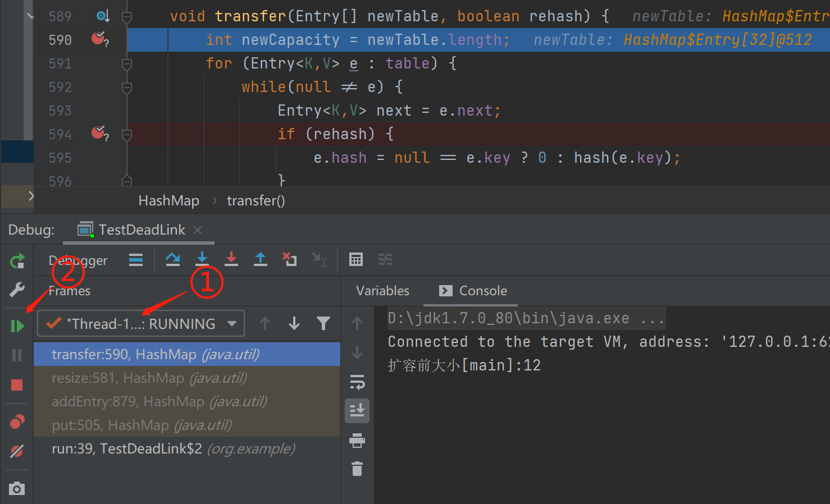This screenshot has width=830, height=504.
Task: Click Evaluate Expression calculator icon
Action: click(355, 259)
